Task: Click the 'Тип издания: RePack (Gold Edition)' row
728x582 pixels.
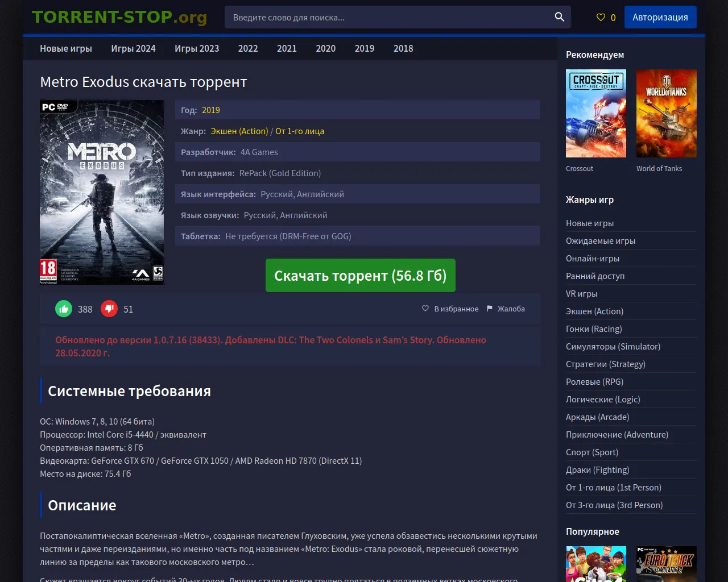Action: click(358, 173)
